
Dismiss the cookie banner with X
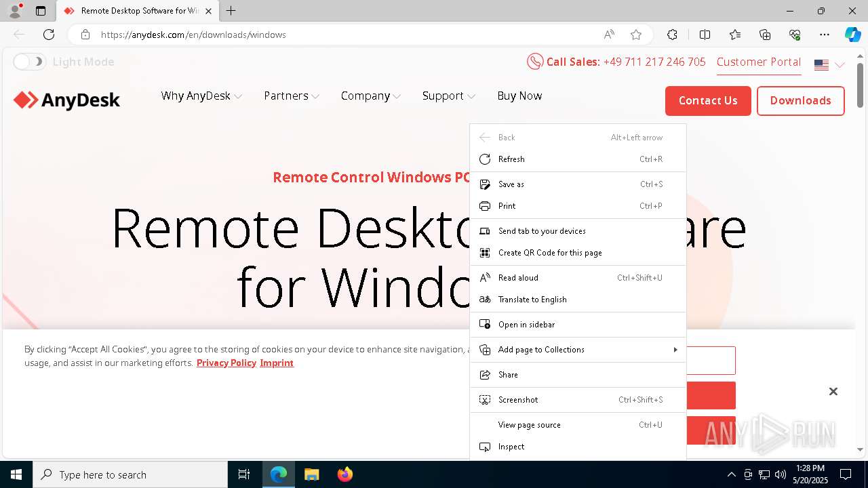coord(833,392)
